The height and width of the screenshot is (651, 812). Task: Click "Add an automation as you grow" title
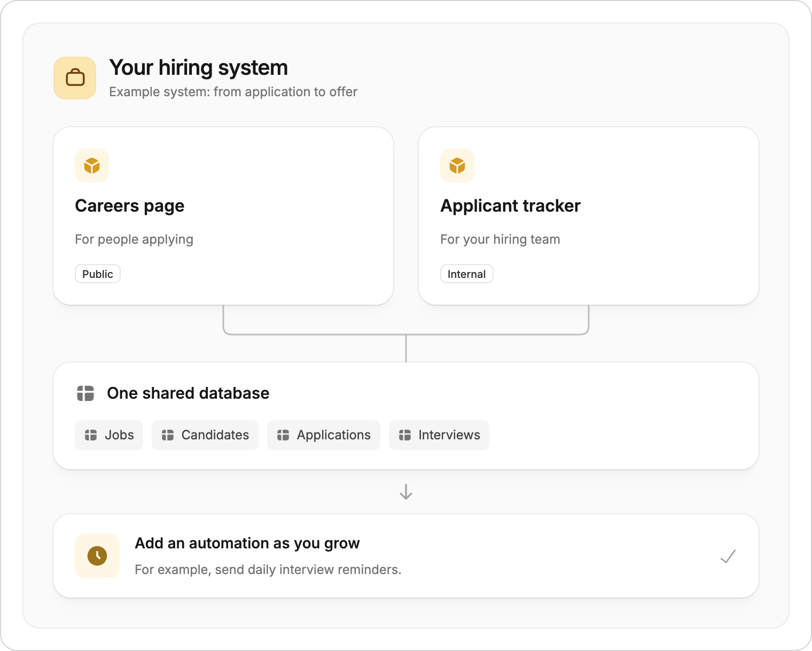point(247,544)
